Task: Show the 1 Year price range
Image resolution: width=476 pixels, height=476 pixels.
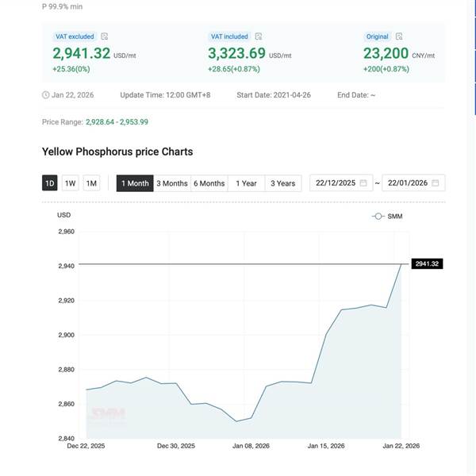Action: pos(246,183)
